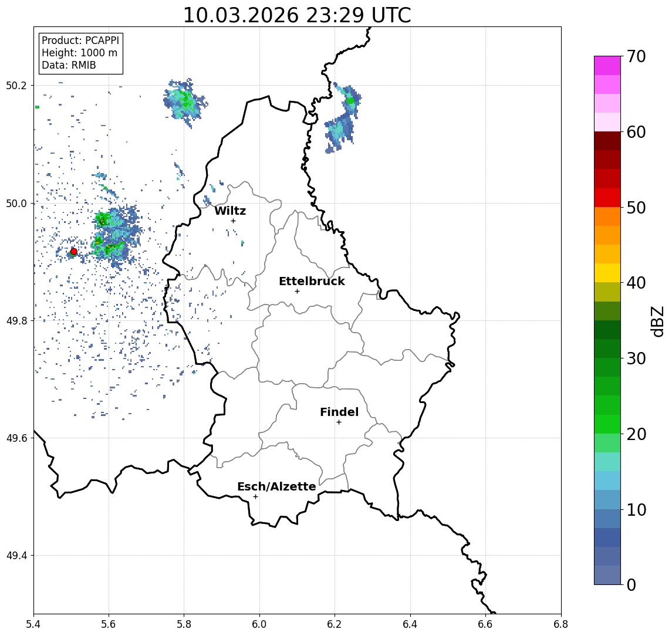This screenshot has width=672, height=636.
Task: Click the longitude tick label 6.4
Action: pos(410,624)
